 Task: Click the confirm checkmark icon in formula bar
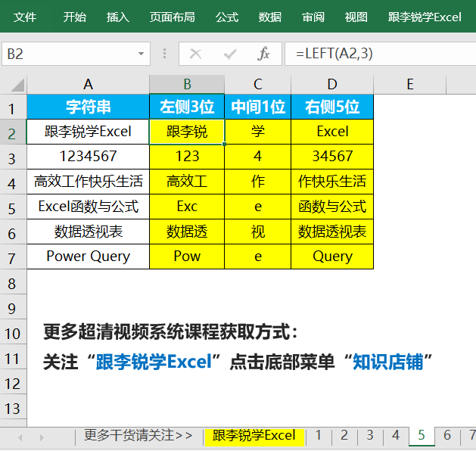[x=230, y=54]
